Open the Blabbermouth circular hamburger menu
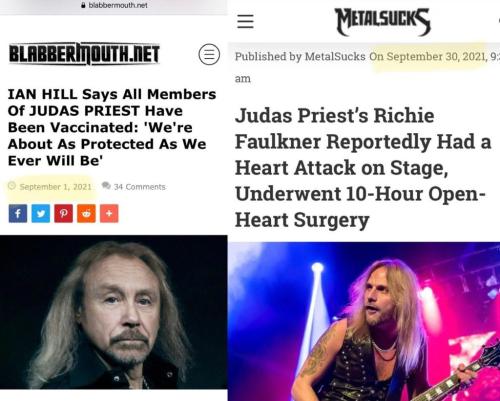Image resolution: width=500 pixels, height=401 pixels. click(x=209, y=54)
